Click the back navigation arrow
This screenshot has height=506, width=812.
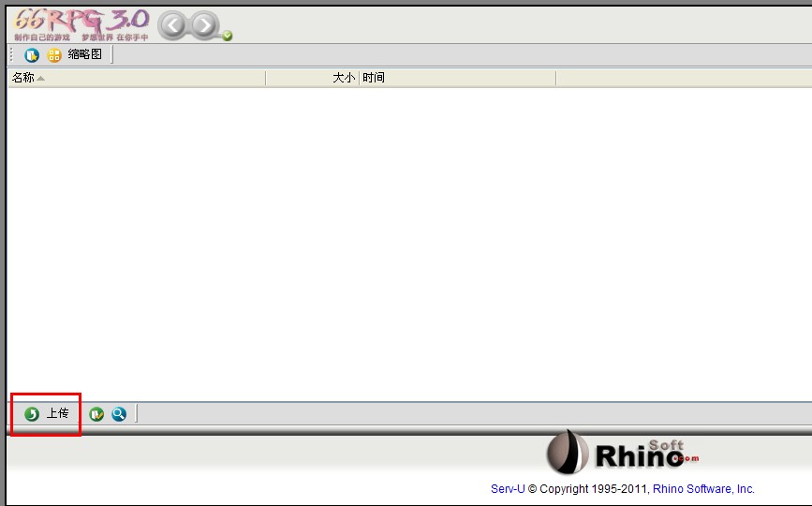tap(173, 25)
